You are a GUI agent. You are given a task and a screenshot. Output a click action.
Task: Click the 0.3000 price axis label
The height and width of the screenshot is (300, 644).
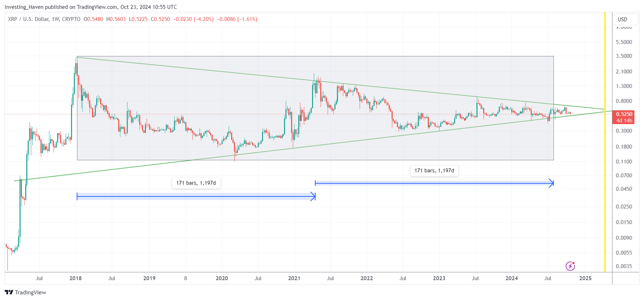click(624, 130)
